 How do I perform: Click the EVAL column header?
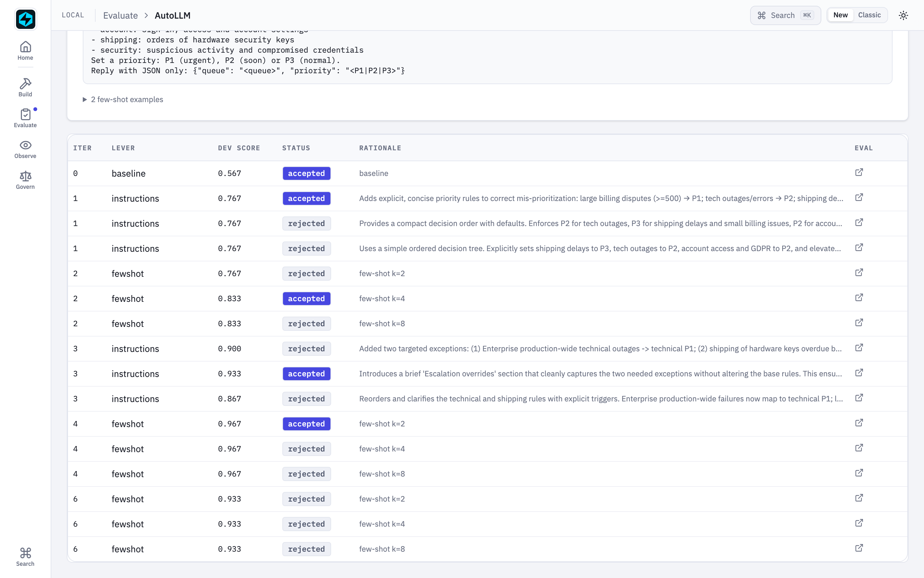tap(864, 148)
